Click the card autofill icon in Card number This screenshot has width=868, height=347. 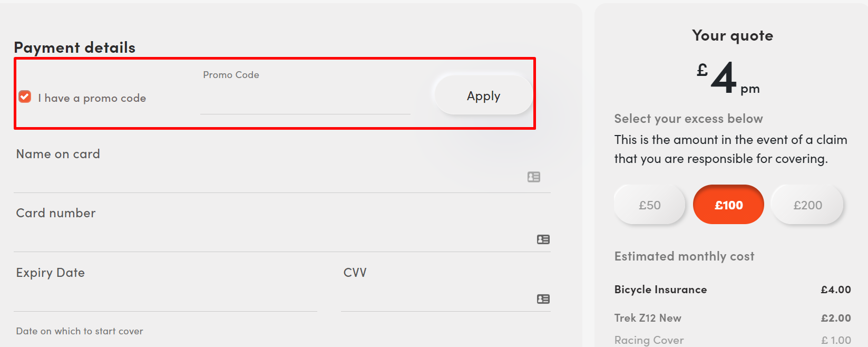543,239
